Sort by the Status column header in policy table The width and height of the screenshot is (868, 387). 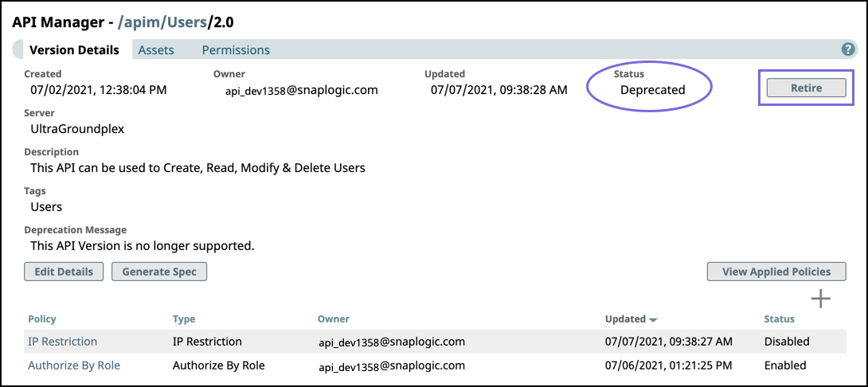point(780,319)
